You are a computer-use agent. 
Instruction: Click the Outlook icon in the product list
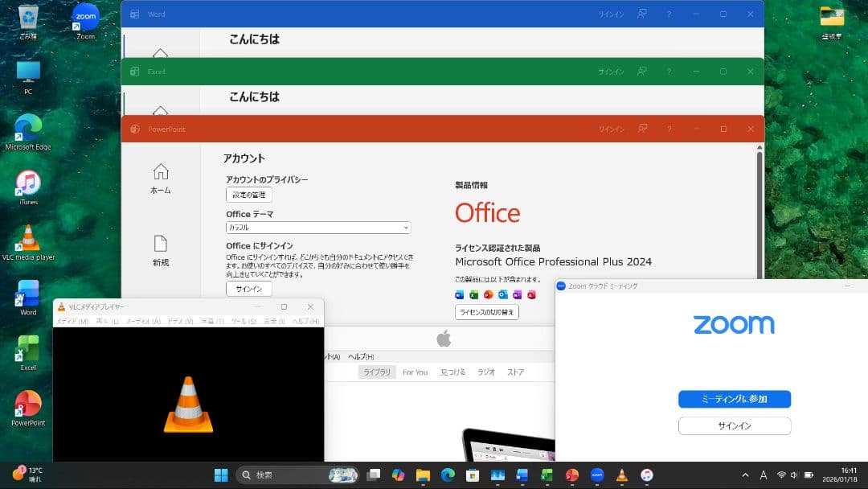[x=504, y=294]
